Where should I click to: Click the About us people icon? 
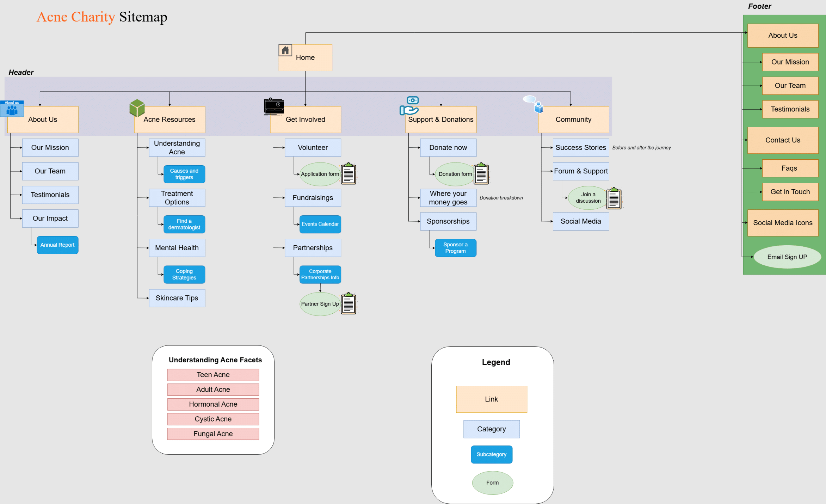[12, 109]
